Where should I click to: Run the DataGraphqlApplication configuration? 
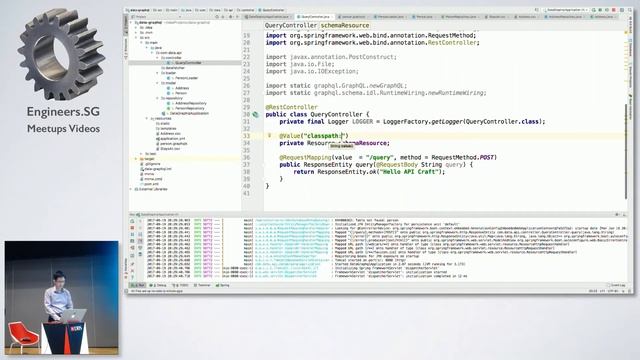coord(594,10)
